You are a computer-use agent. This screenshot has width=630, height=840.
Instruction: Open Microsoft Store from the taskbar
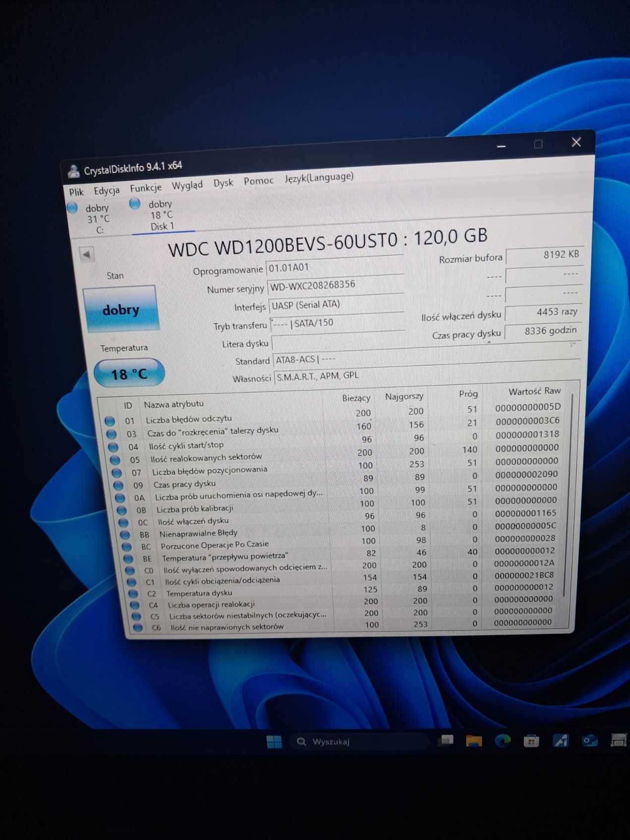[x=531, y=741]
